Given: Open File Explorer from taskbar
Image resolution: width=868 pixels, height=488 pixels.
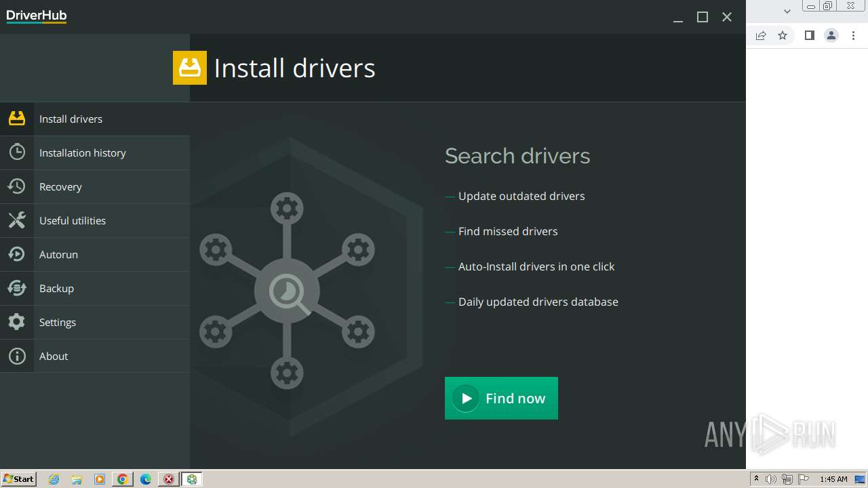Looking at the screenshot, I should tap(77, 479).
